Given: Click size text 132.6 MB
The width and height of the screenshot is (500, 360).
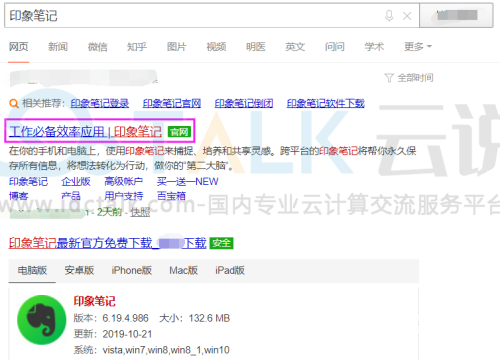Looking at the screenshot, I should click(x=209, y=318).
